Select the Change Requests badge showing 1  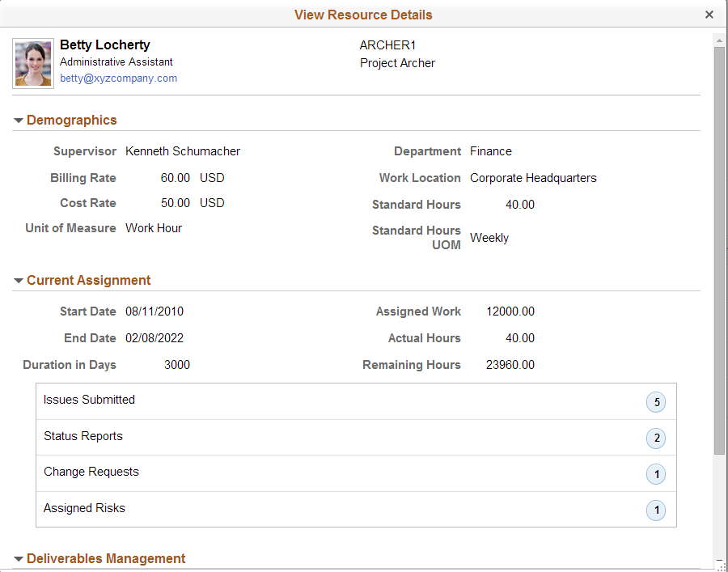656,474
